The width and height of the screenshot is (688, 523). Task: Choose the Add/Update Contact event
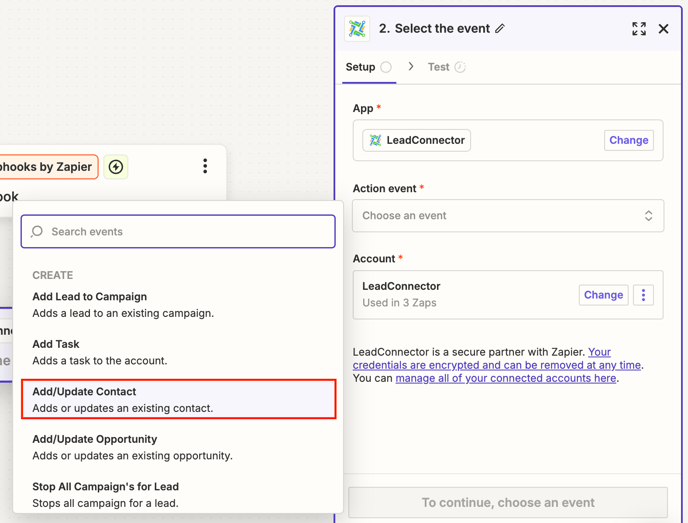click(x=178, y=399)
